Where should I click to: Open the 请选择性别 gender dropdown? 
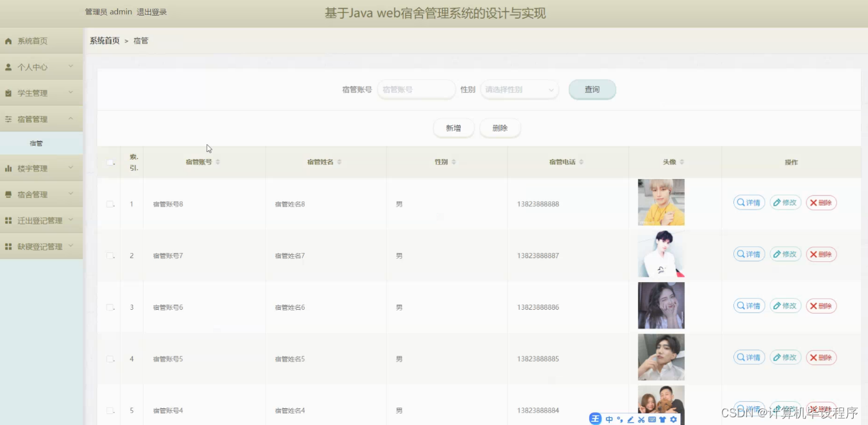point(518,89)
